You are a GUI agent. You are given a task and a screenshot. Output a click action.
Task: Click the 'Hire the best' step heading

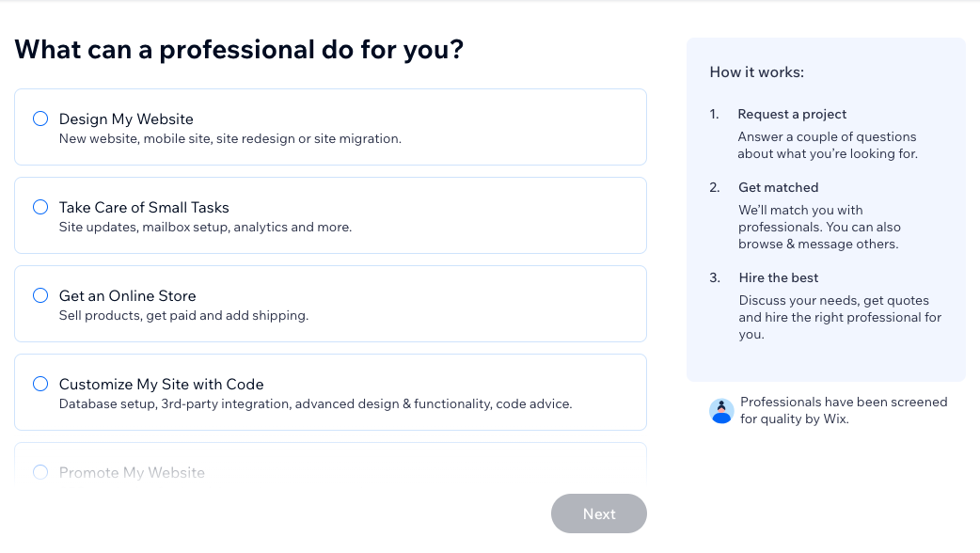click(778, 277)
